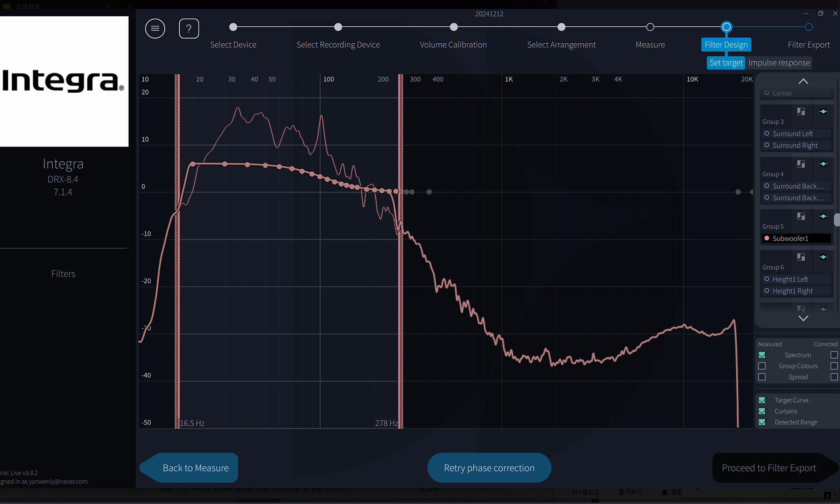The height and width of the screenshot is (504, 840).
Task: Switch to the Impulse response tab
Action: pyautogui.click(x=779, y=63)
